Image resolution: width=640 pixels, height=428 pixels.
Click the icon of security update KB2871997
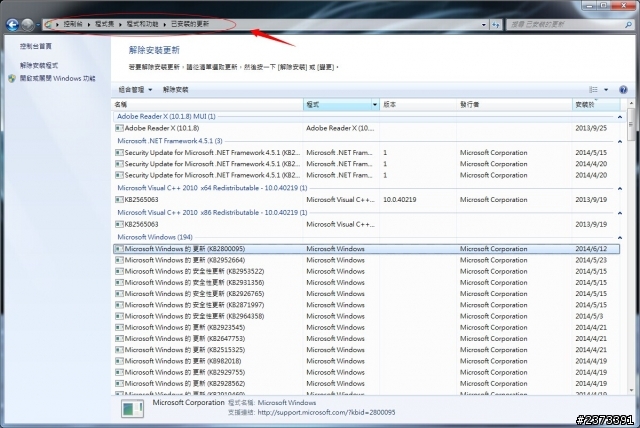[x=119, y=305]
